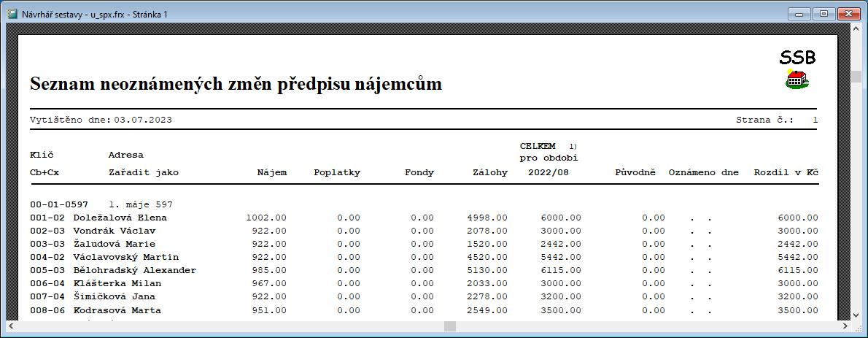
Task: Click the report title heading text
Action: (x=236, y=85)
